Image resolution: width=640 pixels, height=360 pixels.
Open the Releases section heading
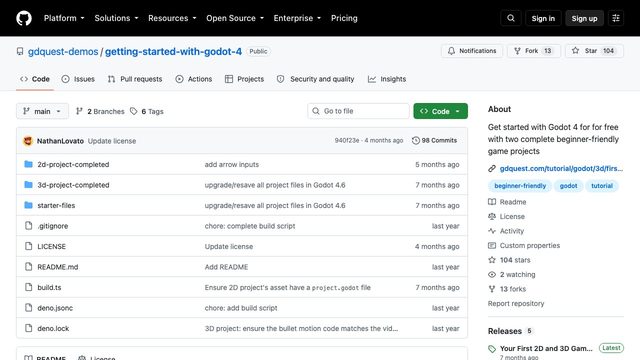(505, 331)
